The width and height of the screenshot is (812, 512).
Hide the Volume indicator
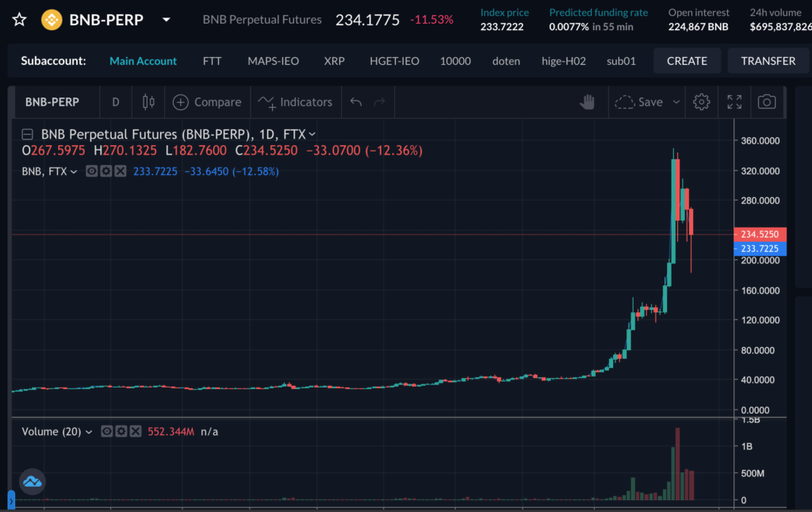coord(107,431)
